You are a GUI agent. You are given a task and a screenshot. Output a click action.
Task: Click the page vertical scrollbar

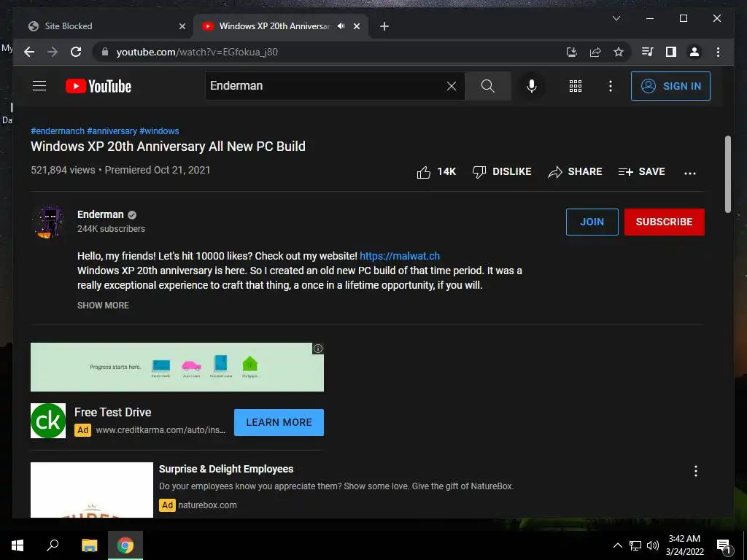(727, 175)
